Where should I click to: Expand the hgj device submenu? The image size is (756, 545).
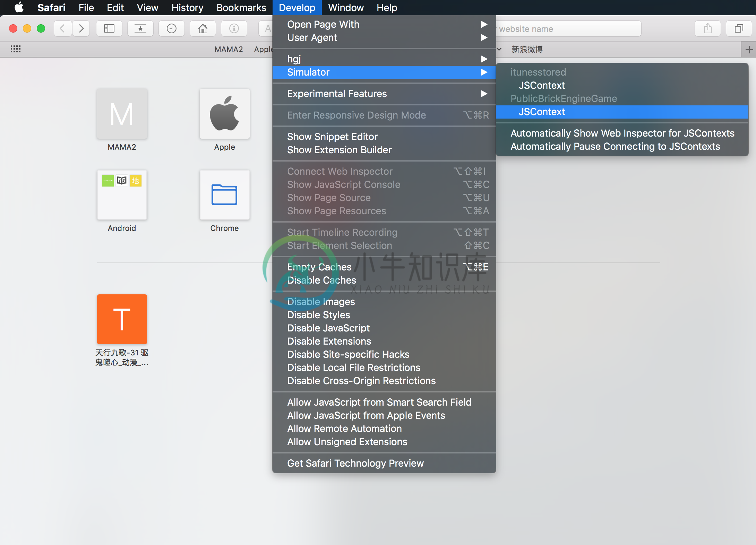tap(384, 59)
